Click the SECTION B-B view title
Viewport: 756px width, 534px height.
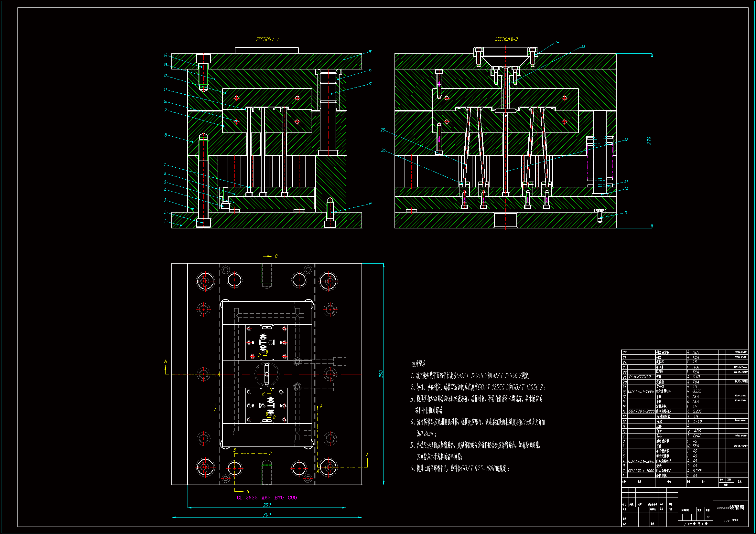pos(506,39)
